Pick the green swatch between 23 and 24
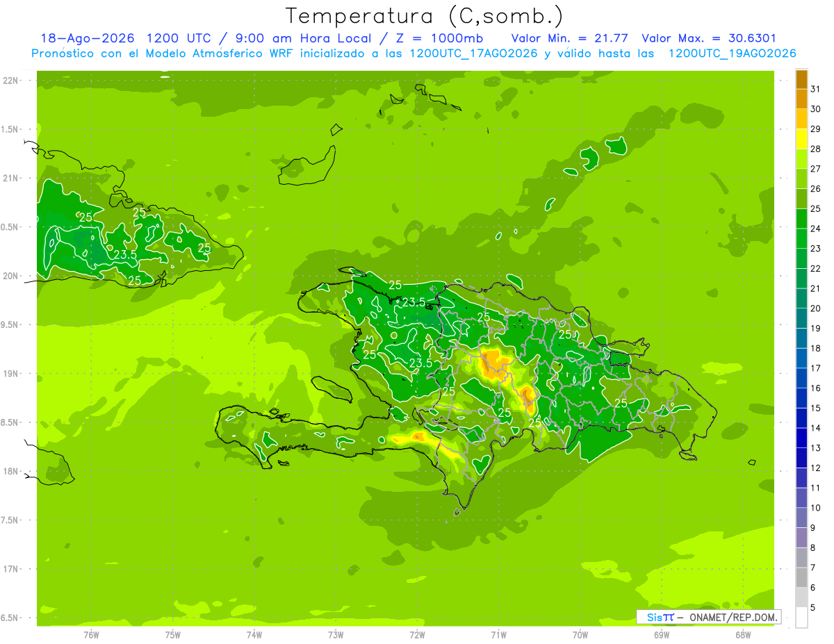This screenshot has width=834, height=644. [x=801, y=238]
